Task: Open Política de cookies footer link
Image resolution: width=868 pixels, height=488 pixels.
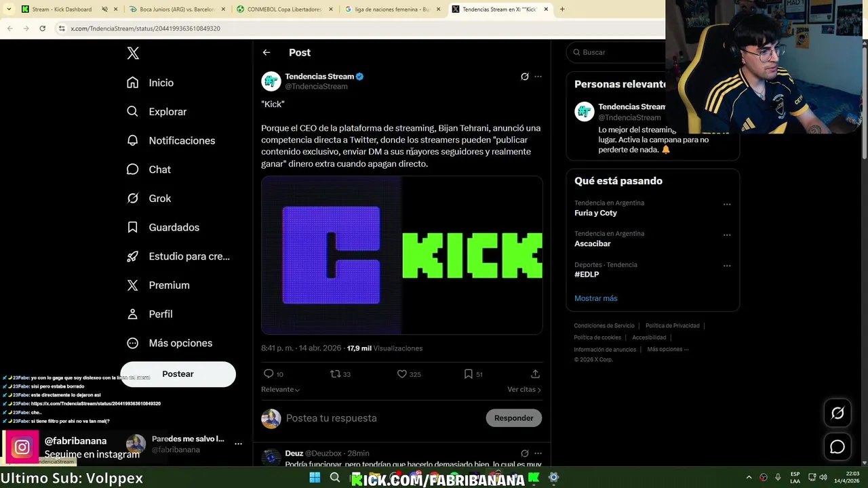Action: [x=597, y=338]
